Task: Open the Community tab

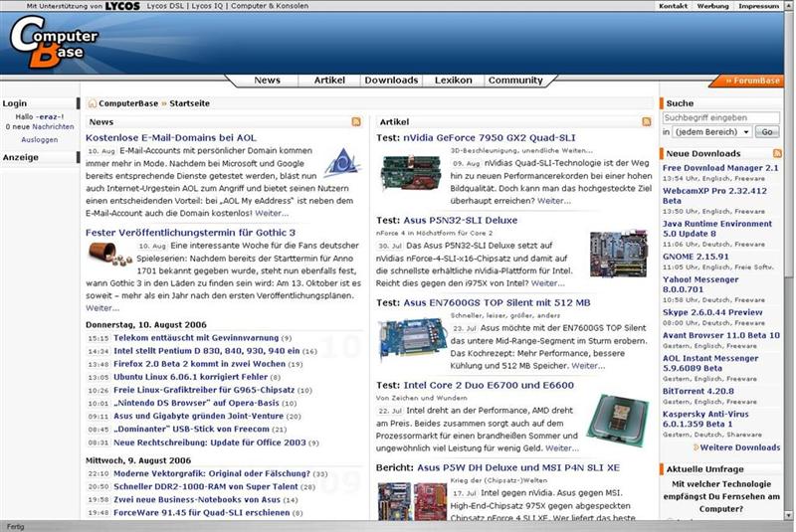Action: (x=515, y=81)
